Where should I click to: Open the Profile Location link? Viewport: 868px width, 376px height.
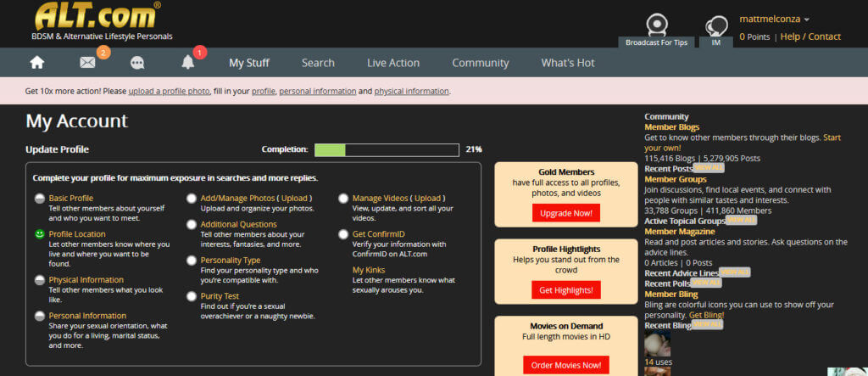tap(77, 234)
